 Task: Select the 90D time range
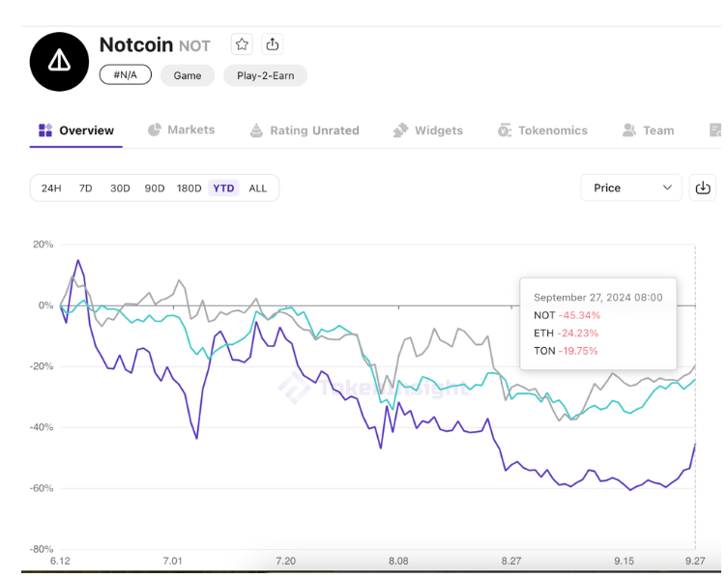[x=155, y=188]
